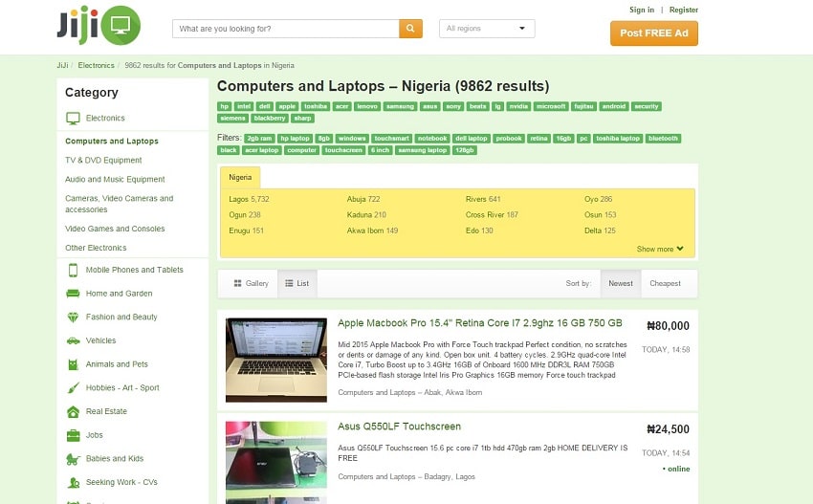Click the Gallery grid icon
This screenshot has width=813, height=504.
tap(237, 283)
